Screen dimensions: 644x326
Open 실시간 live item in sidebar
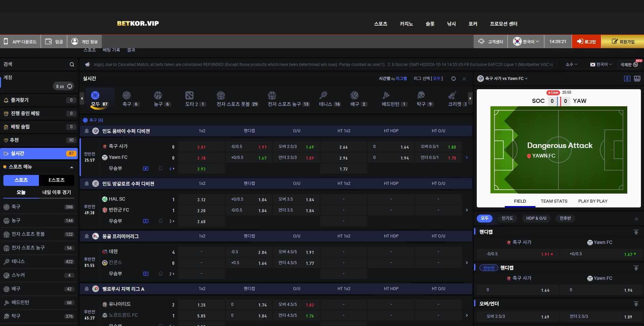[39, 153]
